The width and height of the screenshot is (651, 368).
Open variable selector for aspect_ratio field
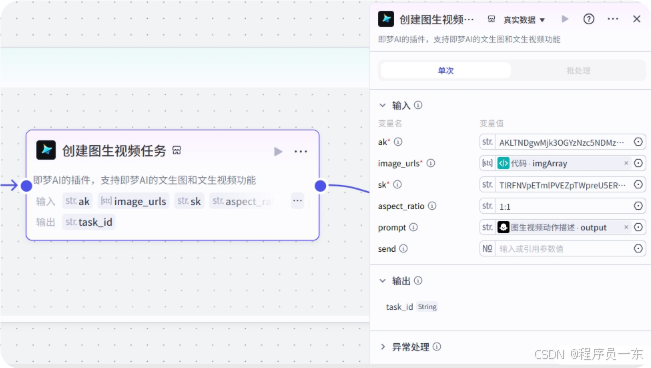pyautogui.click(x=639, y=206)
